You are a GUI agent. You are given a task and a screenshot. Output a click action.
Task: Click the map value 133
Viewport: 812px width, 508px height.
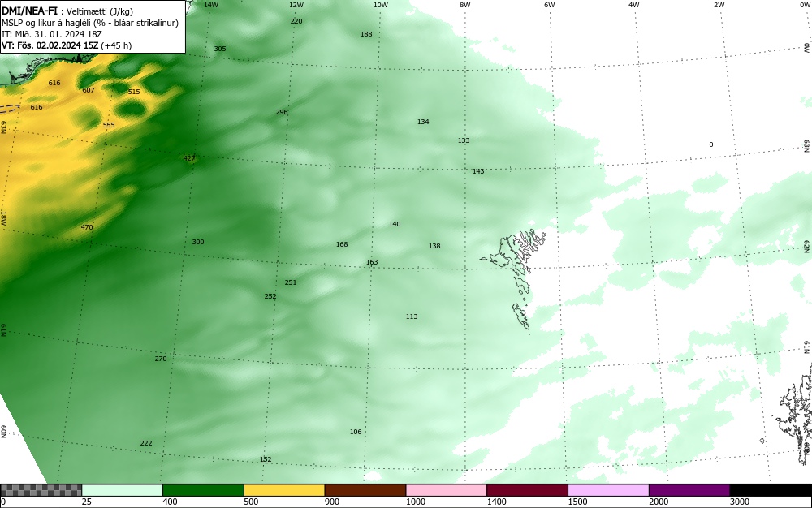tap(464, 140)
